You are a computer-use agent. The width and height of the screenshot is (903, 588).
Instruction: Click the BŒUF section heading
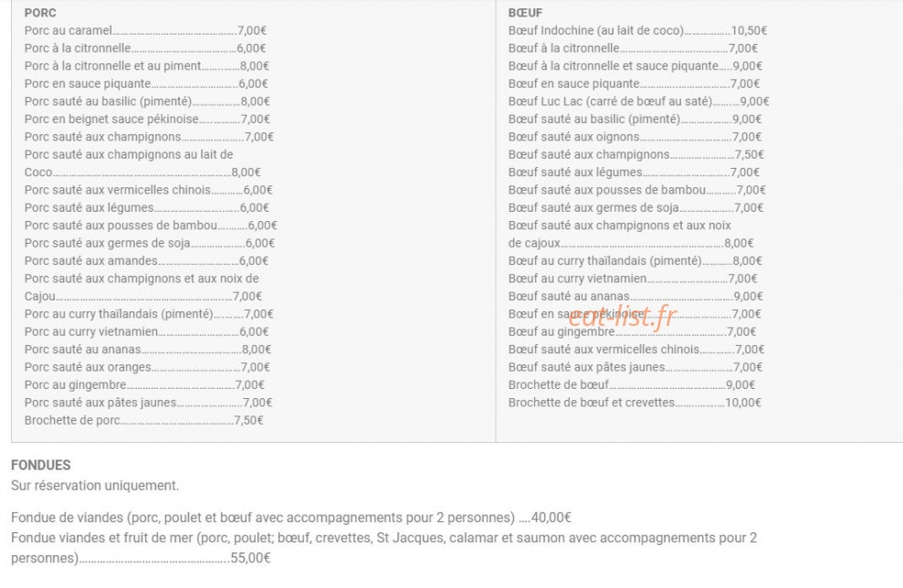(x=525, y=13)
